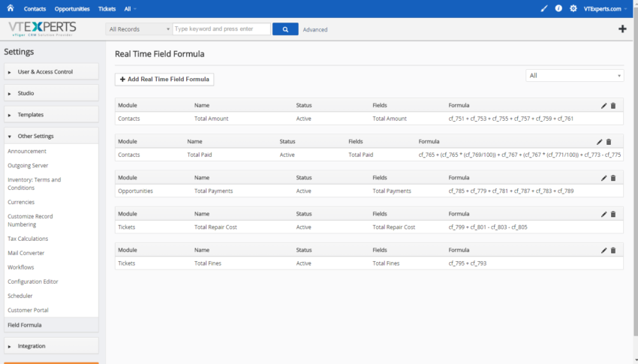Click the Total Fines name cell

tap(207, 263)
